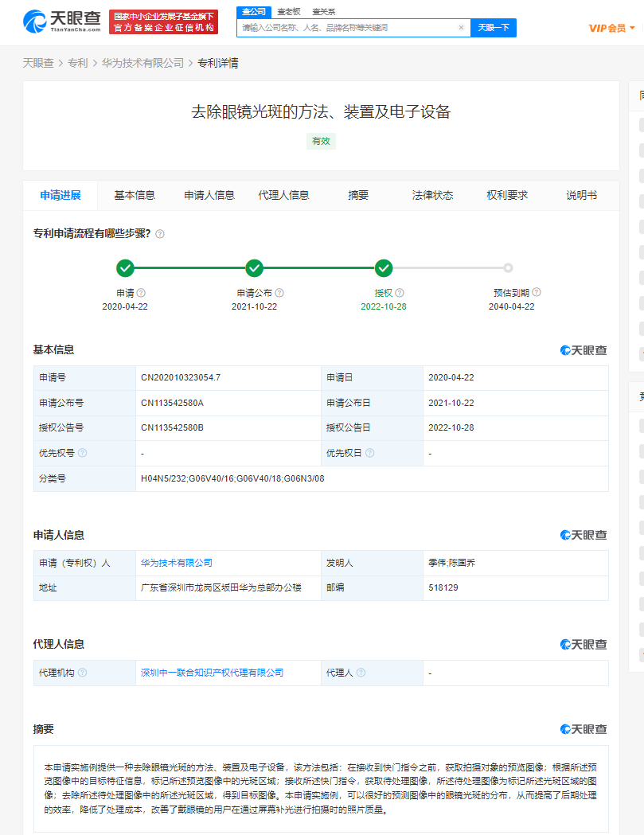The height and width of the screenshot is (835, 644).
Task: Switch to the 申请人信息 tab
Action: coord(209,196)
